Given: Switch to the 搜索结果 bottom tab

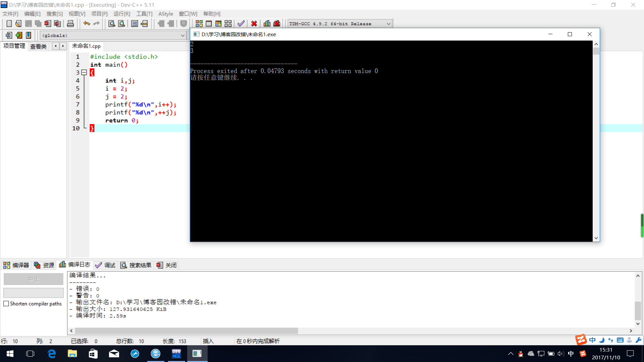Looking at the screenshot, I should 136,265.
